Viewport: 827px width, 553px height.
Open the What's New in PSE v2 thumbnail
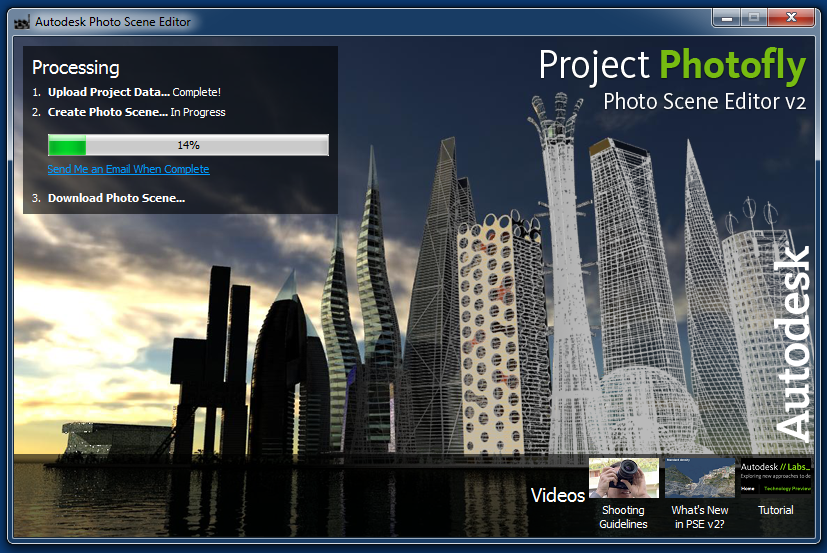pos(699,478)
